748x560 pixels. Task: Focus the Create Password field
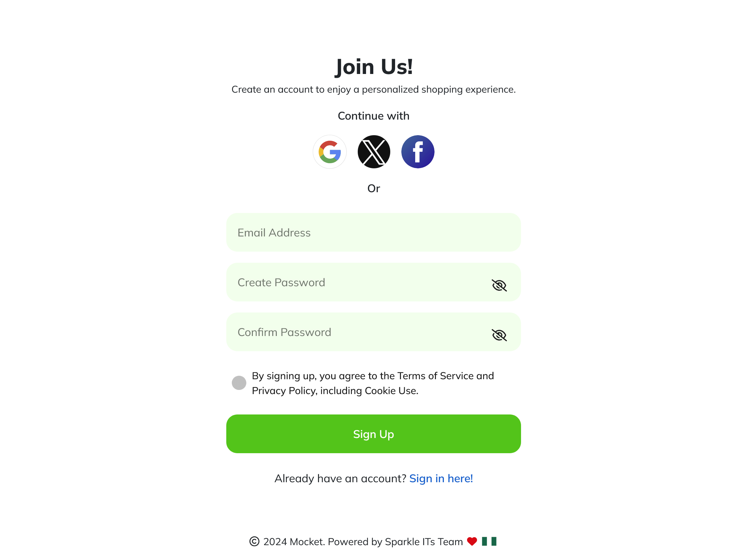pyautogui.click(x=346, y=282)
